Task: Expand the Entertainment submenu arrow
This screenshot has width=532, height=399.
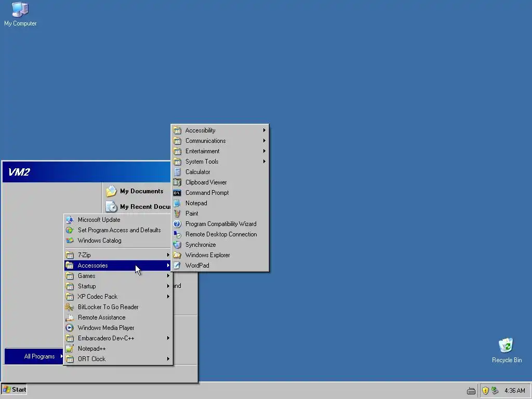Action: (x=264, y=151)
